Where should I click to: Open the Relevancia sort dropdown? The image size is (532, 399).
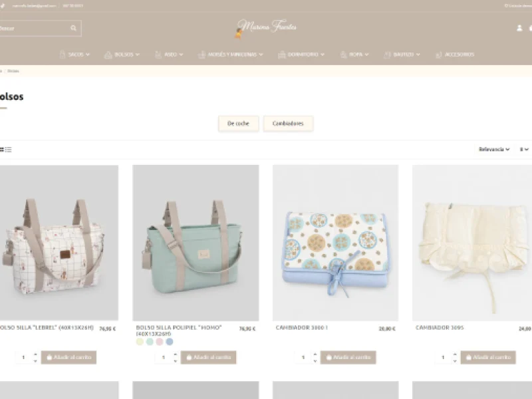[x=494, y=149]
